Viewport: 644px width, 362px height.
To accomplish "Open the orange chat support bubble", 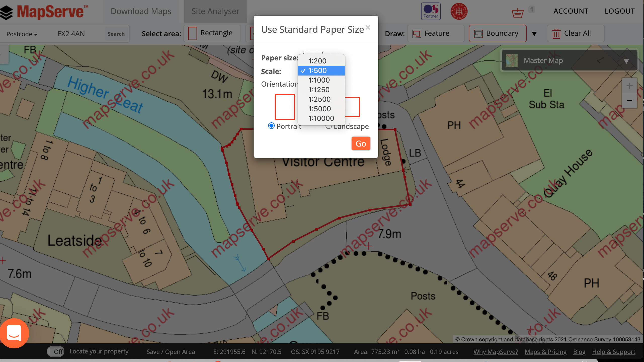I will (14, 333).
